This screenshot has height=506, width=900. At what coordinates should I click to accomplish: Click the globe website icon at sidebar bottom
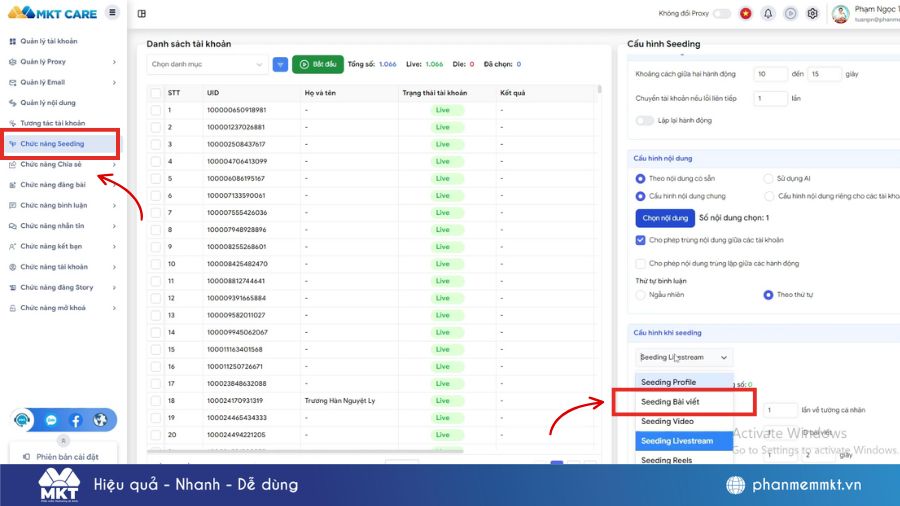tap(100, 420)
